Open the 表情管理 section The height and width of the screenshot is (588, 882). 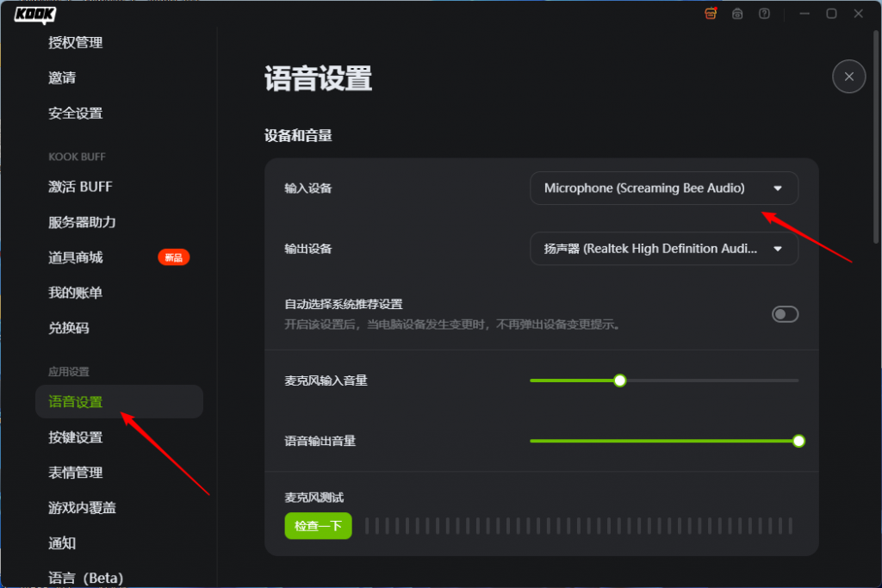[77, 472]
